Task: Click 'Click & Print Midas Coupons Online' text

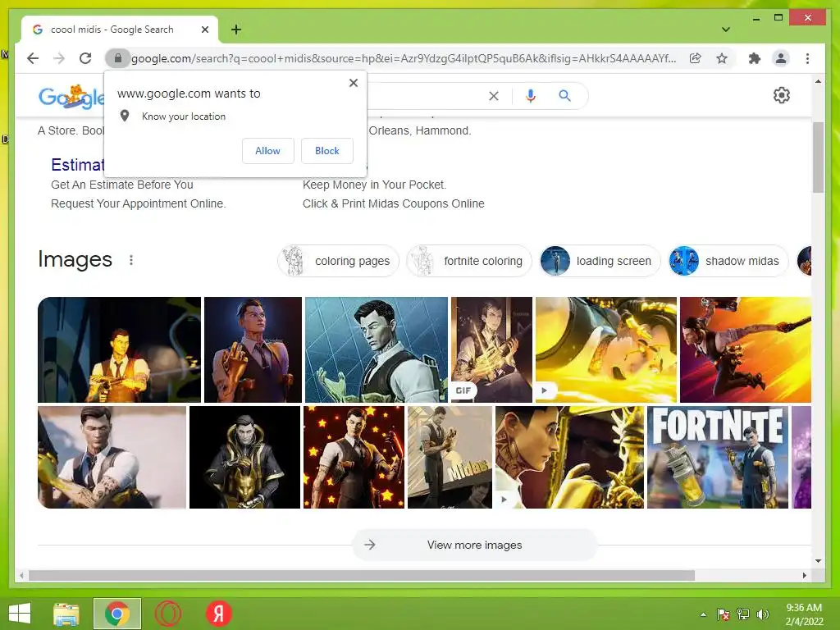Action: tap(393, 203)
